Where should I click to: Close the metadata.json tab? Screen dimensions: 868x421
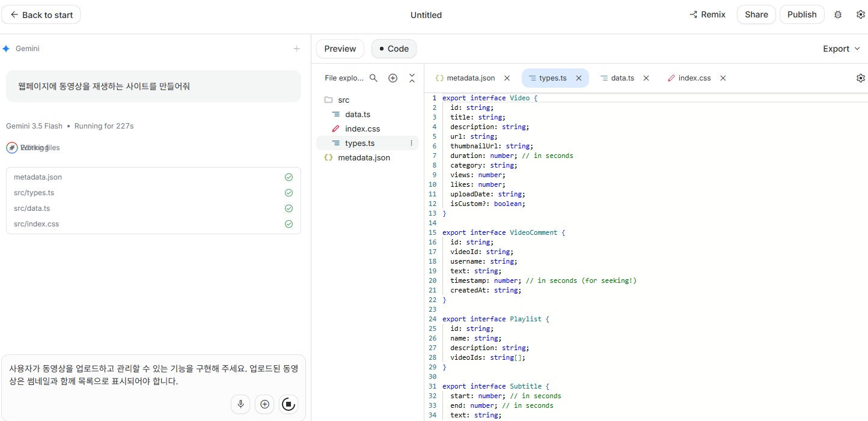(x=507, y=78)
